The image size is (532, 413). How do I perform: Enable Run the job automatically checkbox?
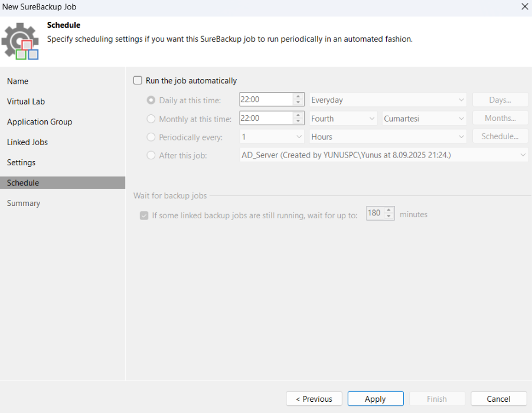[138, 81]
